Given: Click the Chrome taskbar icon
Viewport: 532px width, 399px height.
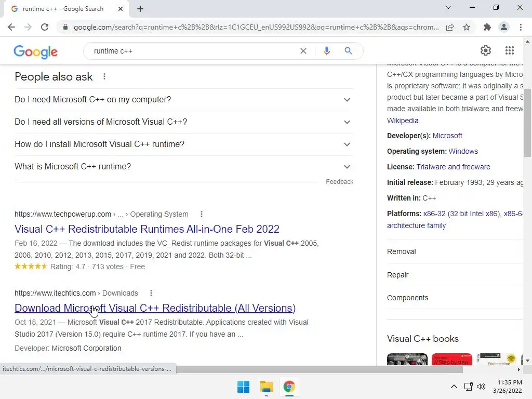Looking at the screenshot, I should coord(289,387).
